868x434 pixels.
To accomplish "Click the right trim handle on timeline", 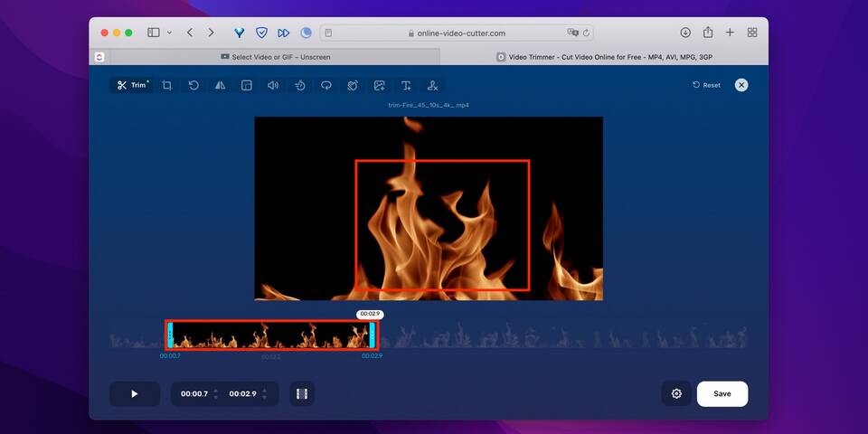I will click(x=372, y=335).
